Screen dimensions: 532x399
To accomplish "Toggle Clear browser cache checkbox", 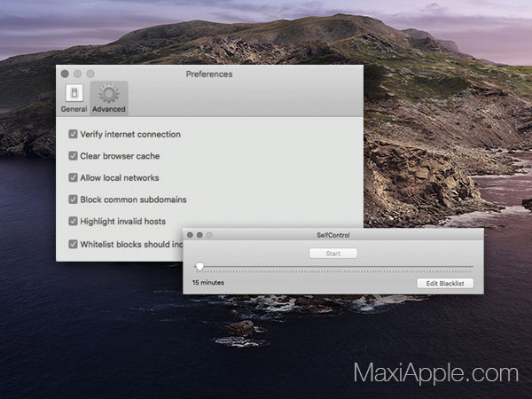I will click(x=73, y=156).
